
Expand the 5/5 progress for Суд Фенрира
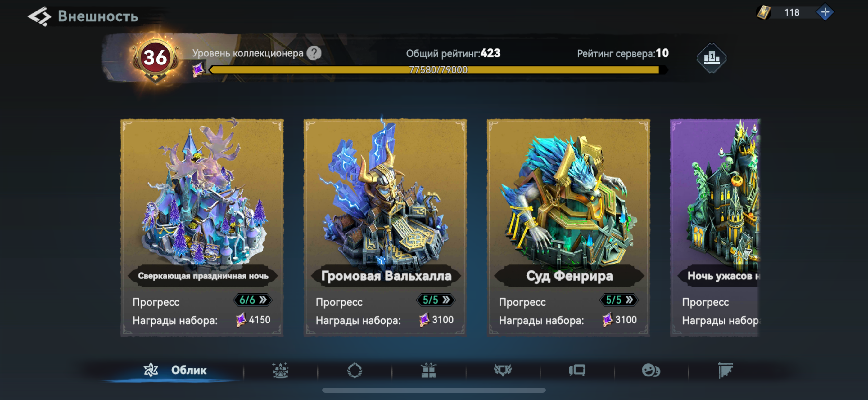click(x=619, y=300)
